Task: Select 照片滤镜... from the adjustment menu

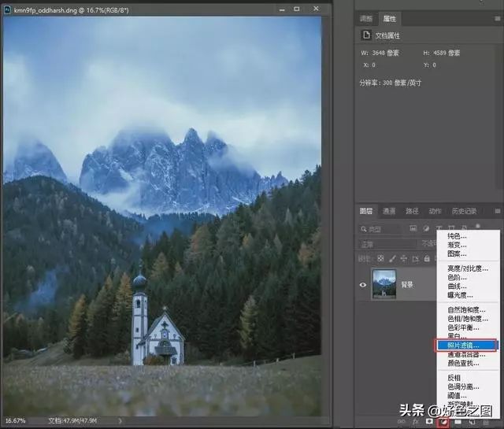Action: pos(468,345)
